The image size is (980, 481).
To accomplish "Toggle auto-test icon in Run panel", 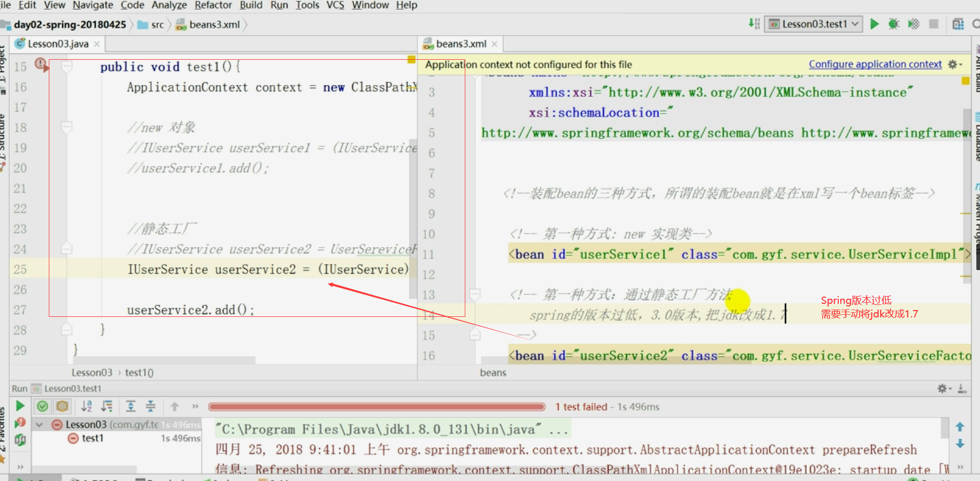I will click(x=20, y=440).
